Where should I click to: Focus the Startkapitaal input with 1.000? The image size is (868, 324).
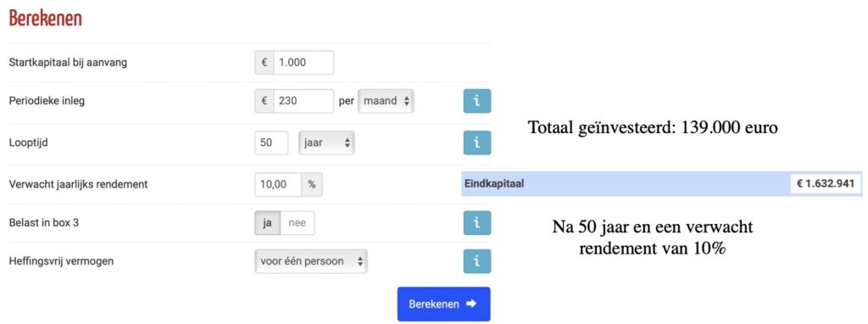303,63
